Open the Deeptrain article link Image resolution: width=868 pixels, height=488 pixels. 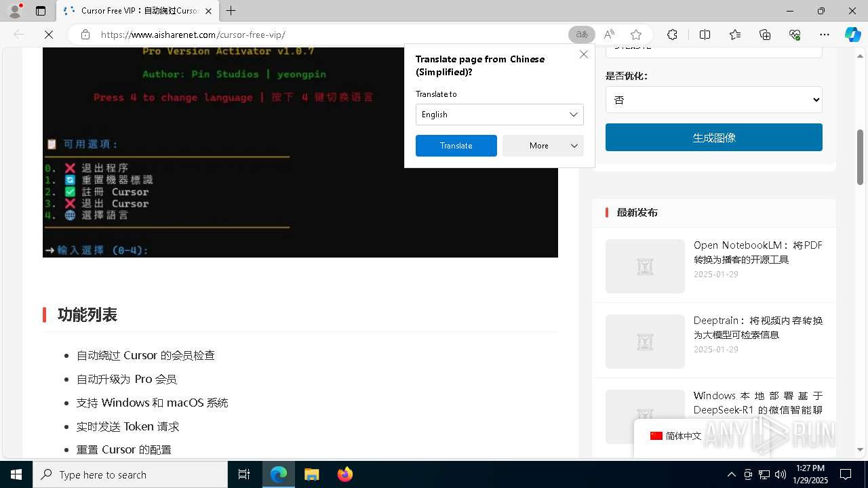pos(758,327)
